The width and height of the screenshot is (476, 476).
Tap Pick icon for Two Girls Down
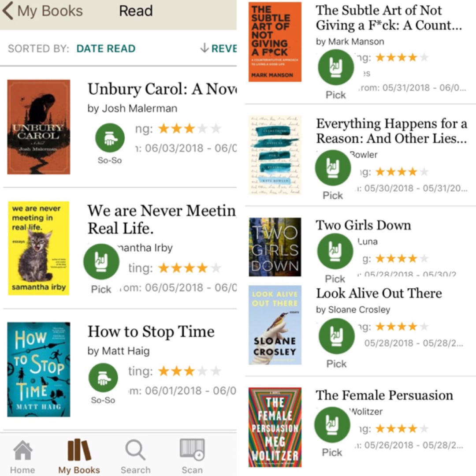335,251
